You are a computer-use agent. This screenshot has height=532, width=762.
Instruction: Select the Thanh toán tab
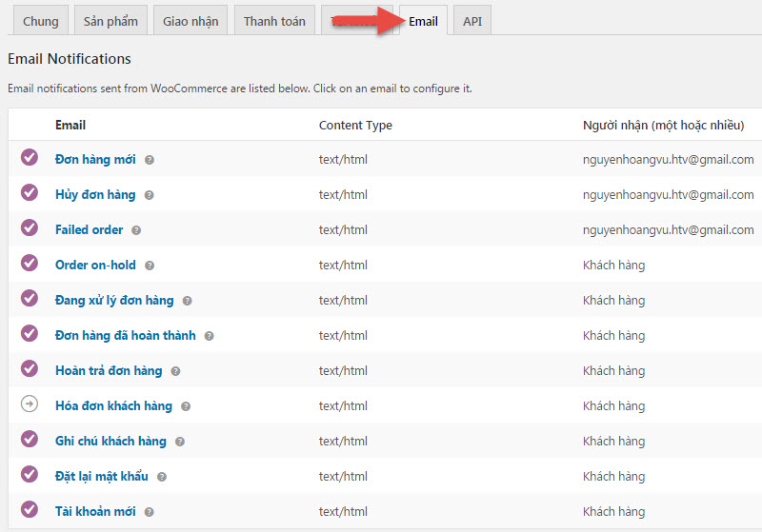pos(274,20)
